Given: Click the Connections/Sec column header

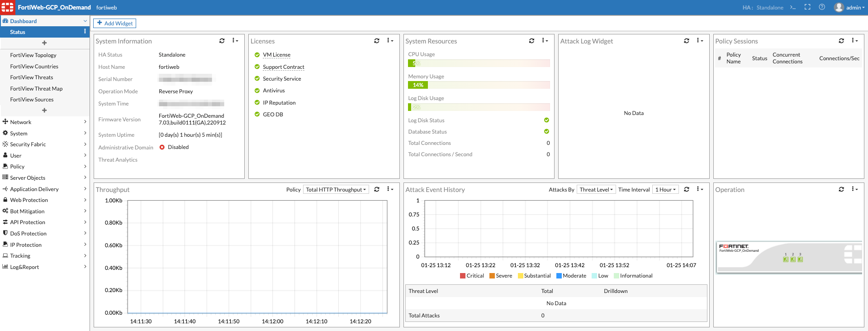Looking at the screenshot, I should pos(840,58).
